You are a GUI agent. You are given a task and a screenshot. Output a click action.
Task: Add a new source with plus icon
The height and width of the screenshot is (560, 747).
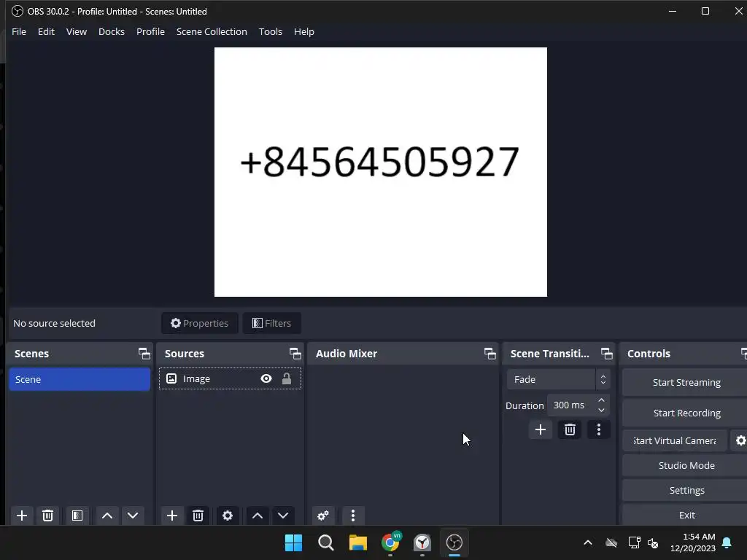[x=172, y=516]
